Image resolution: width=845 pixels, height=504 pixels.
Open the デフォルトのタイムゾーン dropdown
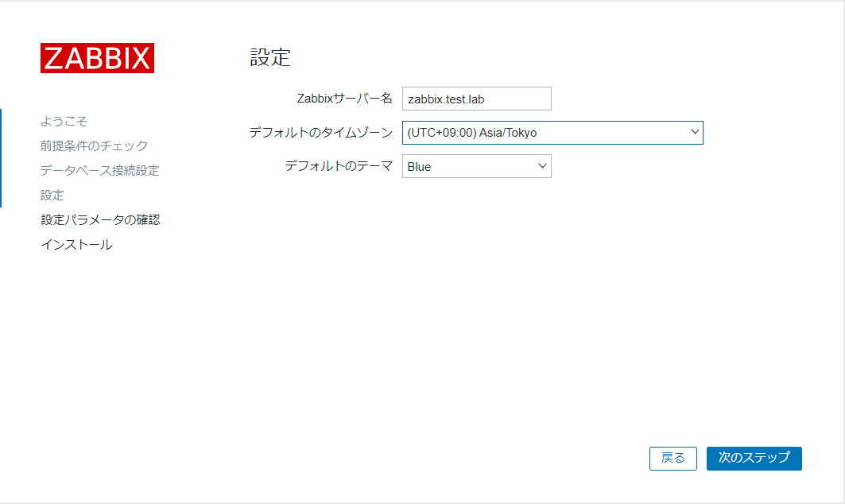pyautogui.click(x=552, y=132)
